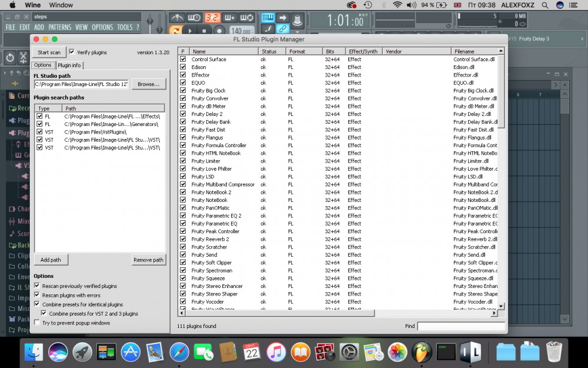Click the Browse... button for FL Studio path
Viewport: 588px width, 368px height.
point(149,84)
